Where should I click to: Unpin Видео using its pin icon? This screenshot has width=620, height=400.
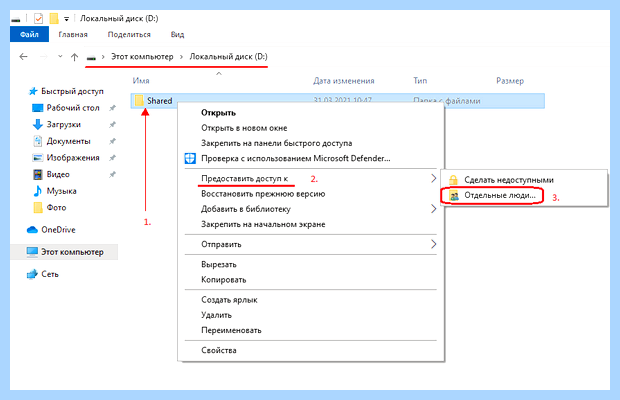[112, 174]
